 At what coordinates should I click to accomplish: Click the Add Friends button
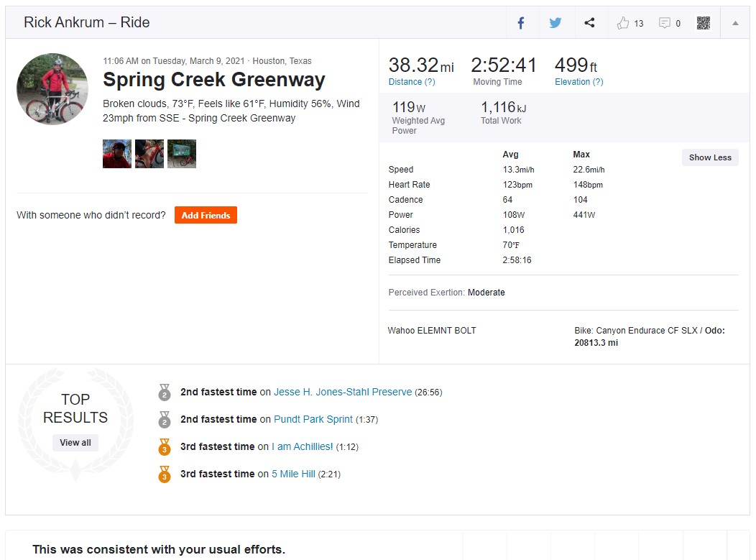click(206, 215)
